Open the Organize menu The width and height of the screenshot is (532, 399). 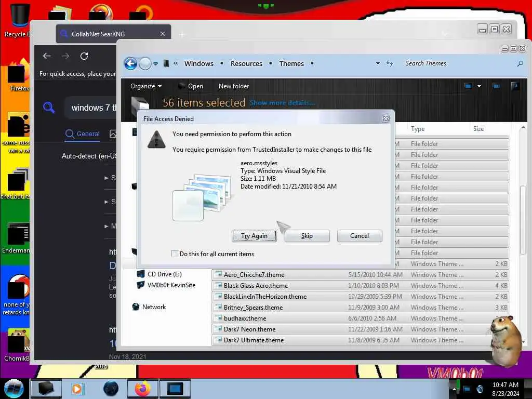(x=146, y=86)
